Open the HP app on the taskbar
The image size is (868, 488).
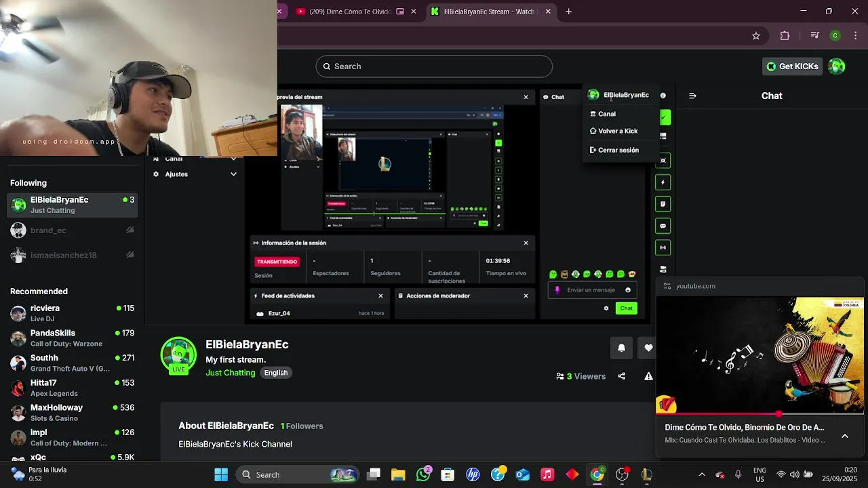pos(473,474)
